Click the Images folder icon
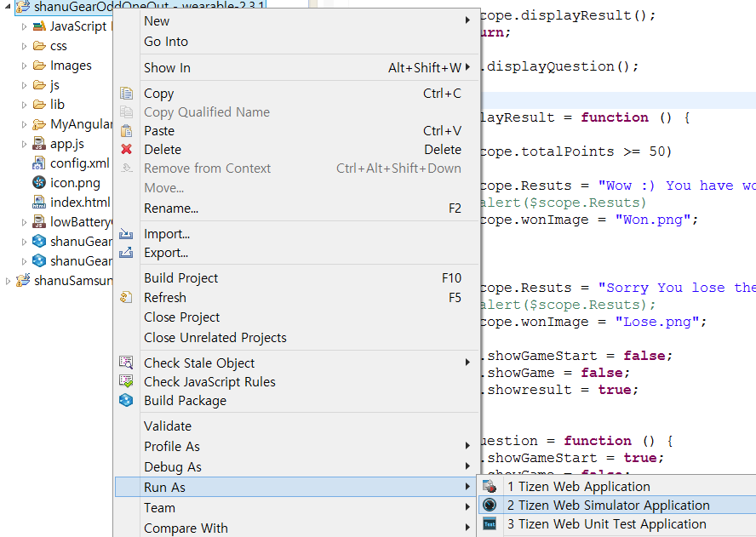The height and width of the screenshot is (537, 756). point(39,65)
